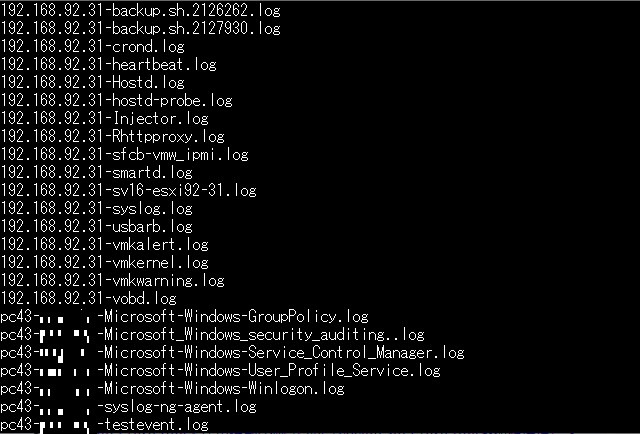This screenshot has width=640, height=434.
Task: Select the 192.168.92.31-backup.sh.2127930.log line
Action: [140, 29]
